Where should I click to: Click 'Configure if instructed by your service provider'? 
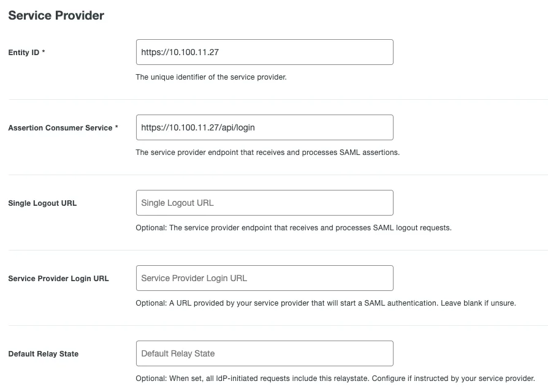point(453,379)
